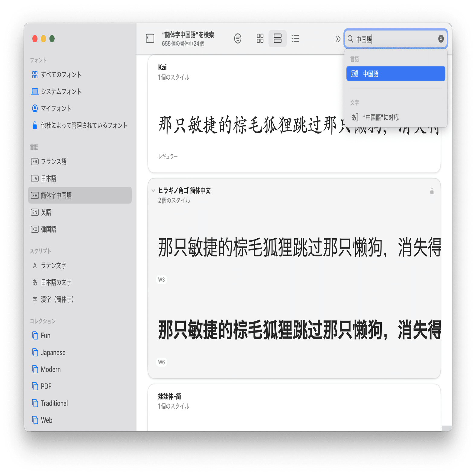Open マイフォント in the sidebar
This screenshot has height=476, width=476.
[x=80, y=108]
